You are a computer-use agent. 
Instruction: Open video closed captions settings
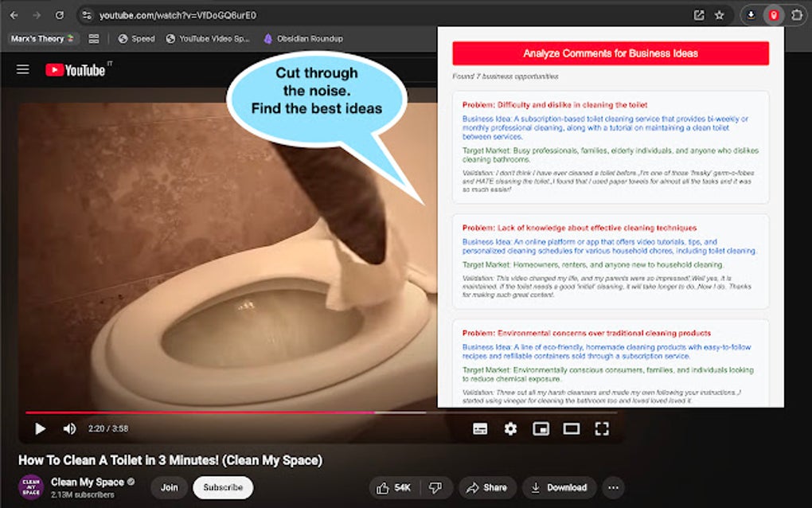coord(478,428)
